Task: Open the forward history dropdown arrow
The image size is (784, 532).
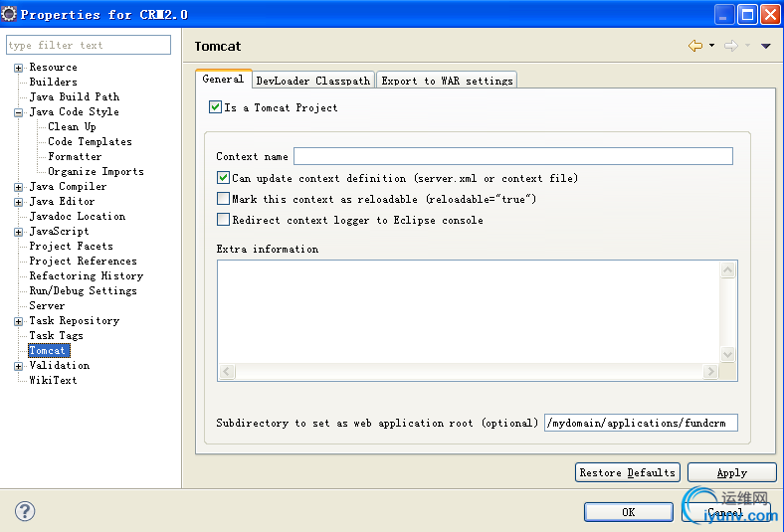Action: [747, 46]
